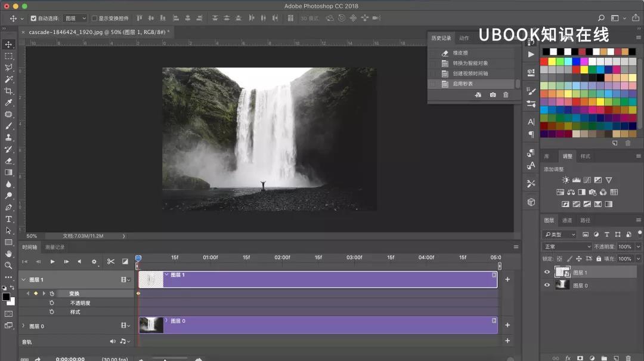644x361 pixels.
Task: Split clip at playhead with scissors
Action: [x=110, y=261]
